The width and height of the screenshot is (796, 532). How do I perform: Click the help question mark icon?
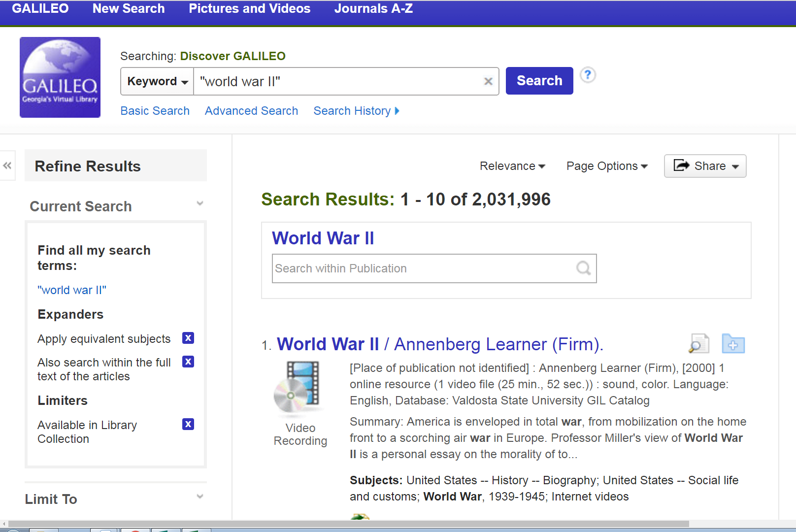click(x=588, y=75)
